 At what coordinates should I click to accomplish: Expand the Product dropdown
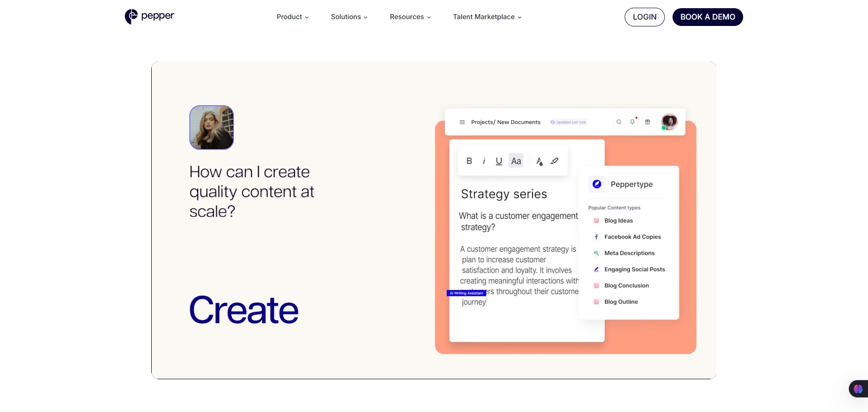click(292, 17)
